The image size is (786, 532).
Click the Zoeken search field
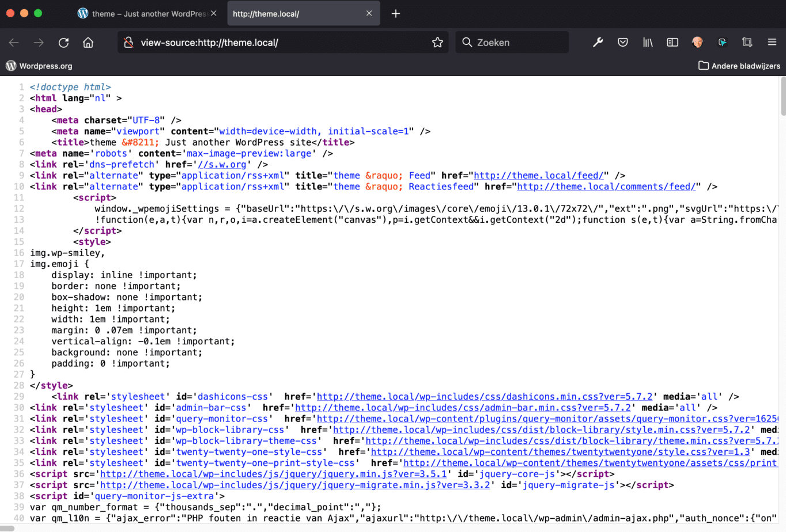pos(512,42)
